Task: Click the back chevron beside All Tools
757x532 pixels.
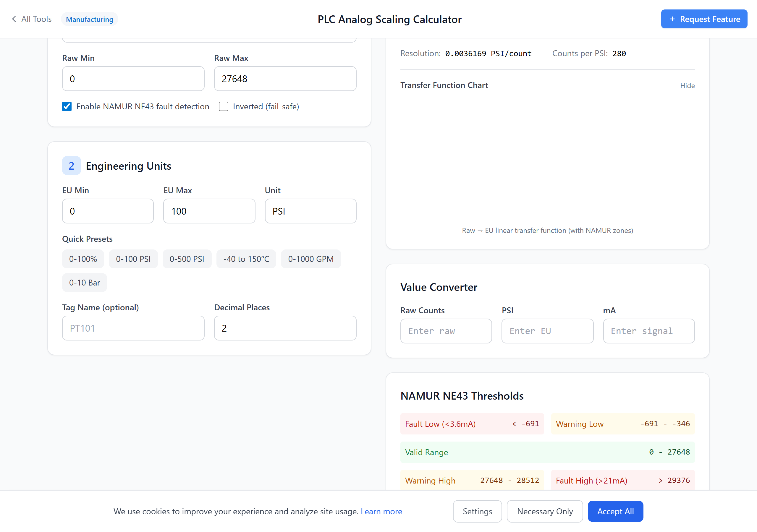Action: click(14, 19)
